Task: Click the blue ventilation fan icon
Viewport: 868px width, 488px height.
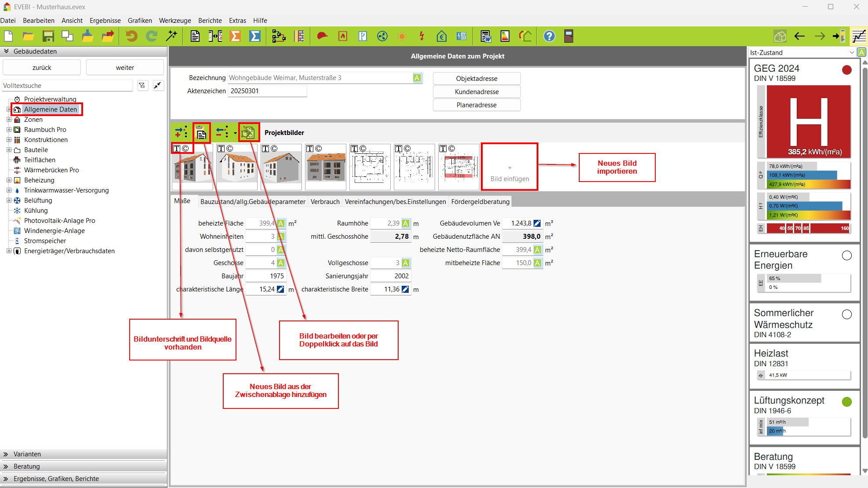Action: pyautogui.click(x=382, y=36)
